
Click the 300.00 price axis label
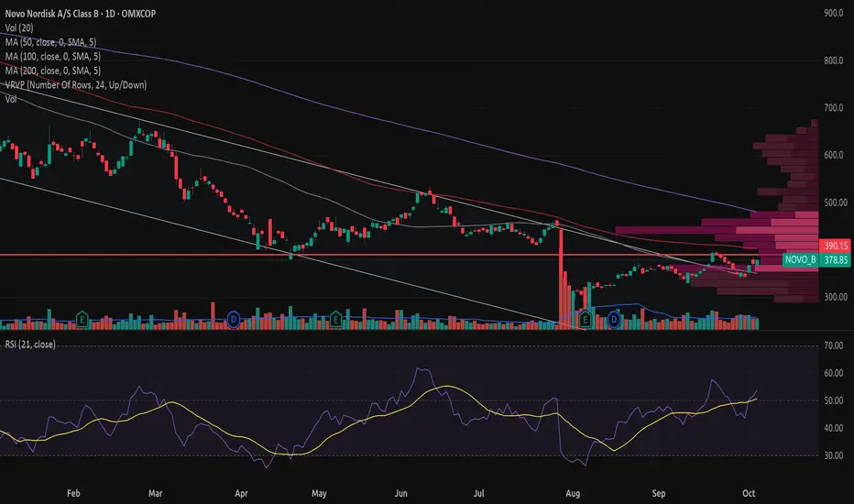(835, 297)
